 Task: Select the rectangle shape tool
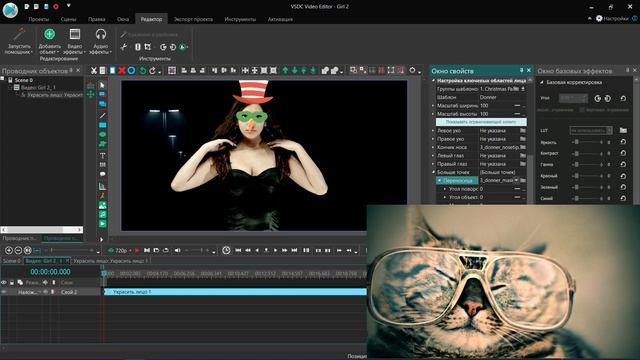pos(102,125)
